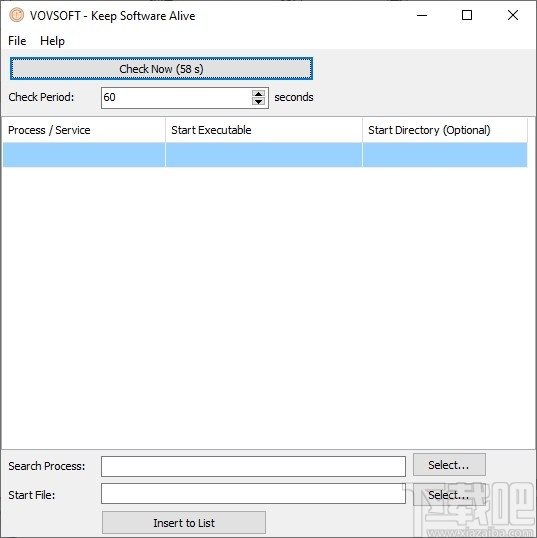Click the VOVSOFT app icon in title bar
Screen dimensions: 537x538
point(16,15)
